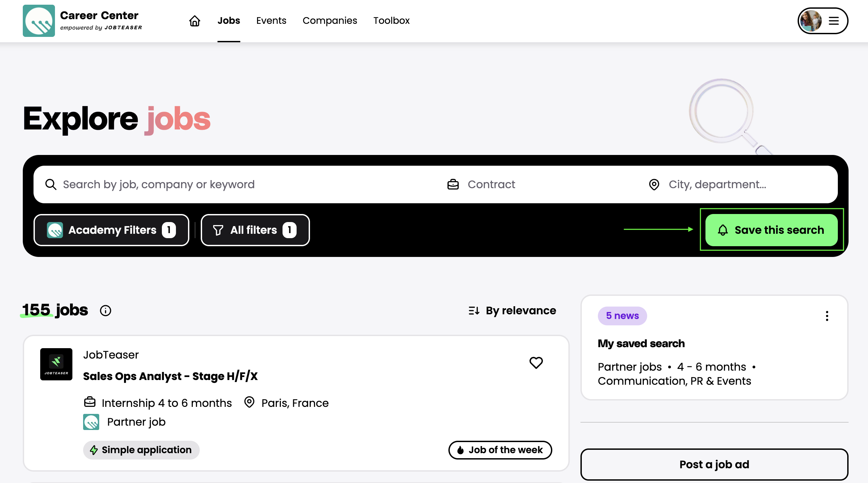Open the Toolbox menu item

click(x=391, y=21)
